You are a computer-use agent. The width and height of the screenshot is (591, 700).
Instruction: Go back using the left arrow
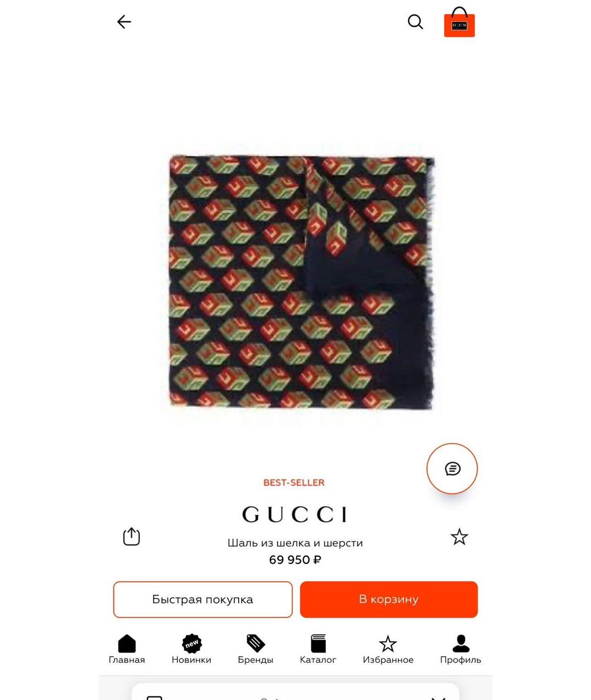(124, 22)
